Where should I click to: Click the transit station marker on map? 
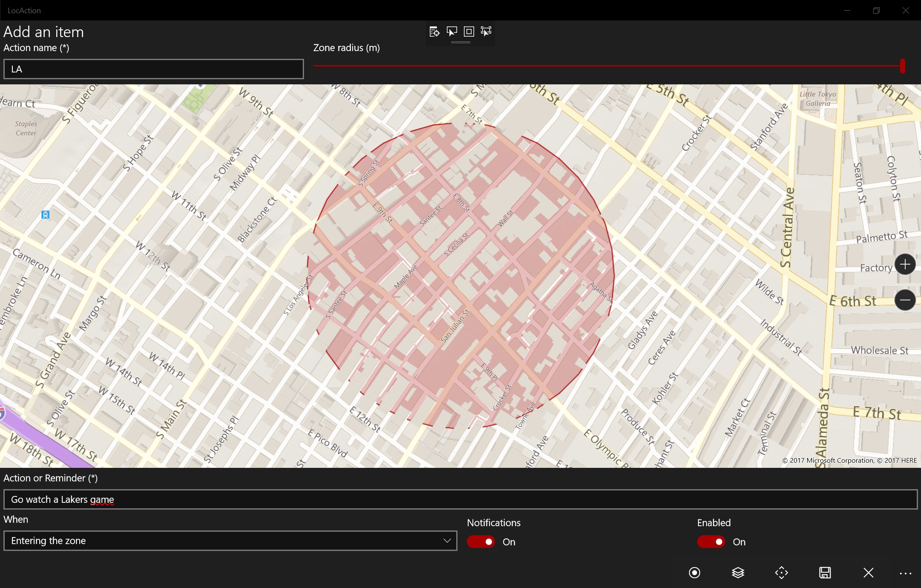coord(46,215)
